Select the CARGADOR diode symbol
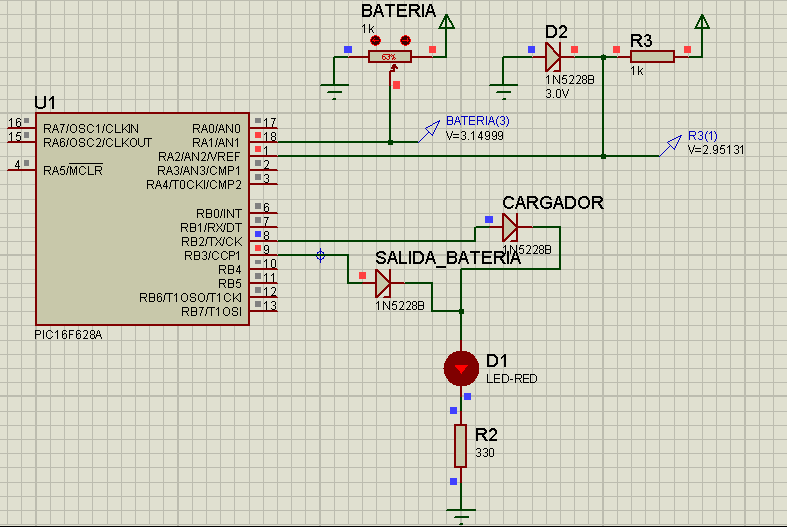787x527 pixels. click(510, 227)
